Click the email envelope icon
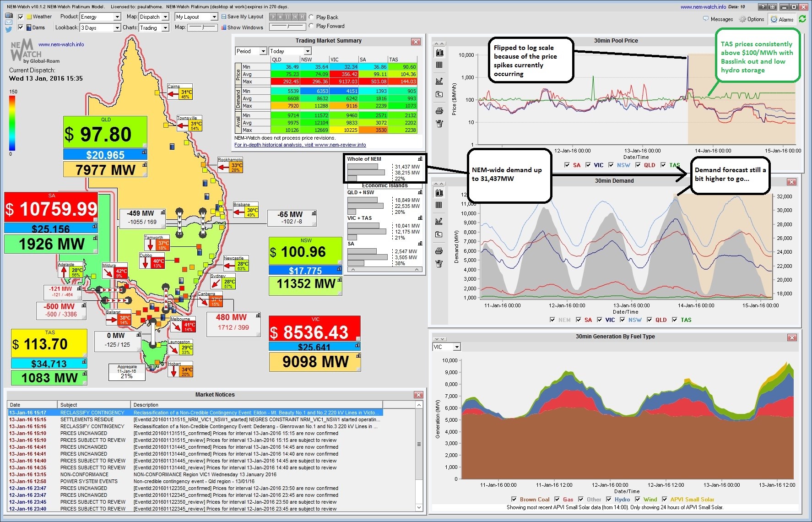This screenshot has width=812, height=522. [8, 22]
